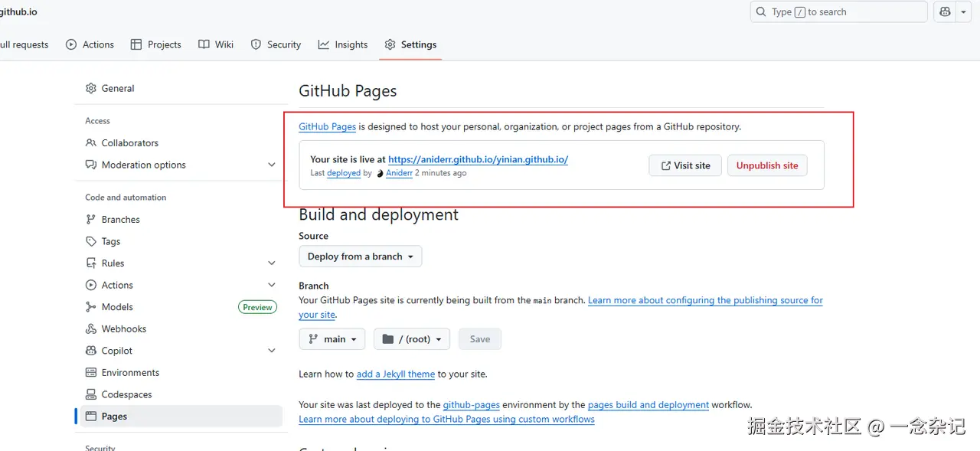The height and width of the screenshot is (451, 980).
Task: Select the Settings tab
Action: 411,44
